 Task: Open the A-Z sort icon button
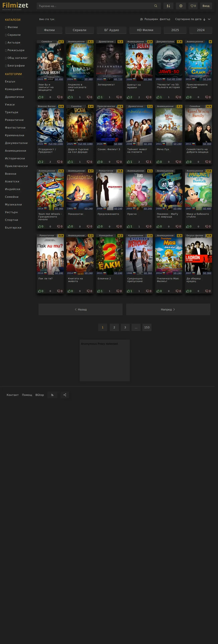[168, 6]
